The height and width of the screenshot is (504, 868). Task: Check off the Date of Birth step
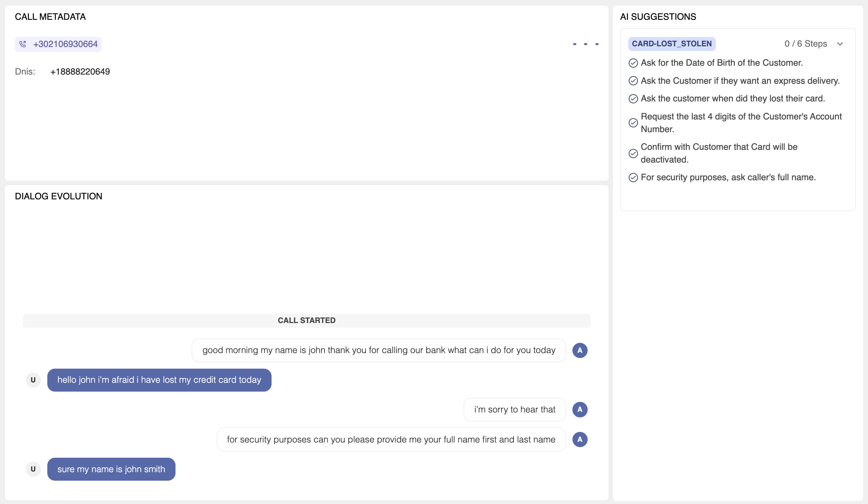coord(633,63)
